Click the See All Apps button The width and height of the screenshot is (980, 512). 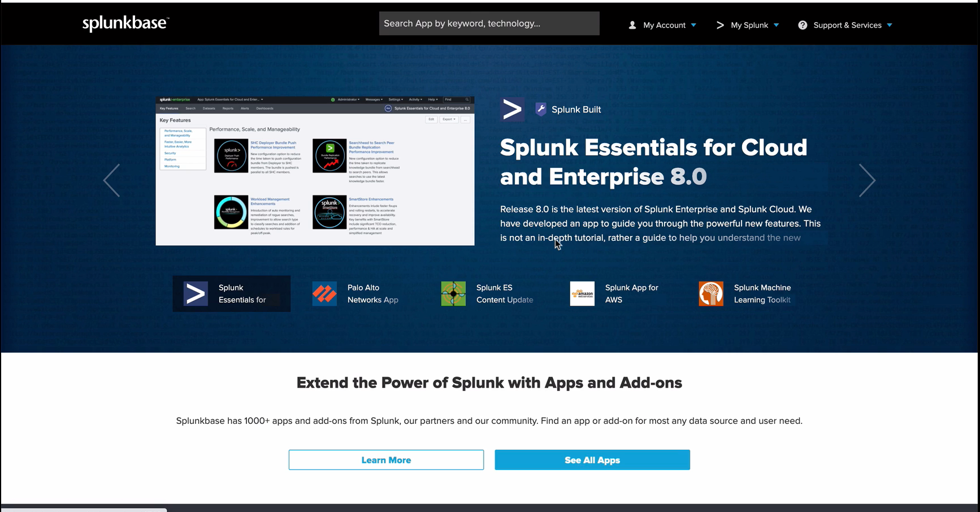[x=592, y=460]
